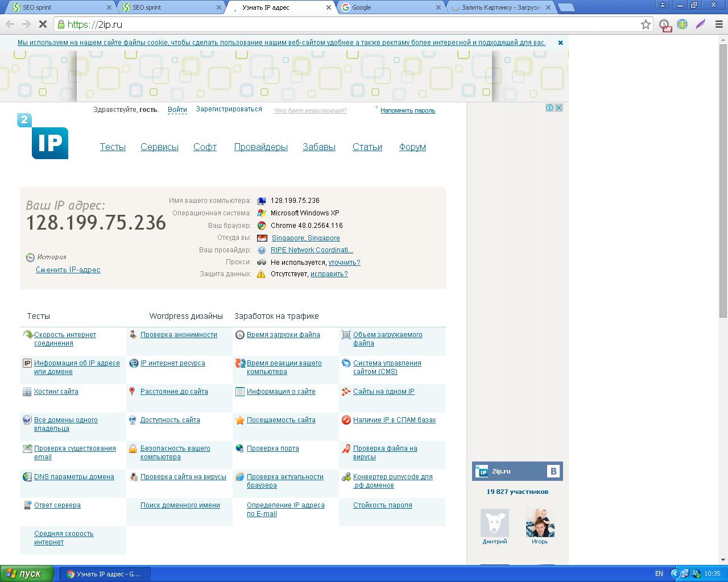Image resolution: width=728 pixels, height=582 pixels.
Task: Open DNS параметры домена link
Action: [74, 477]
